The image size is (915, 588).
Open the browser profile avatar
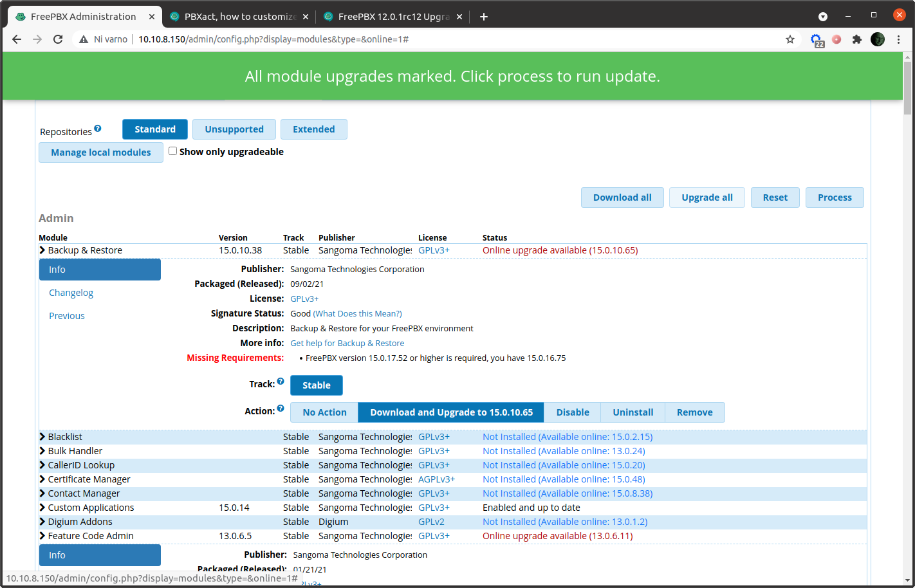(x=877, y=39)
